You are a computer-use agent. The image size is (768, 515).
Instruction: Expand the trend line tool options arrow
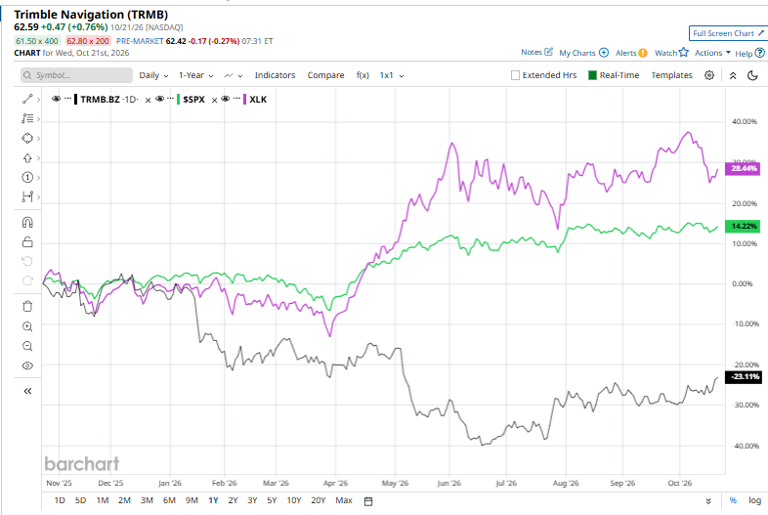click(x=38, y=99)
